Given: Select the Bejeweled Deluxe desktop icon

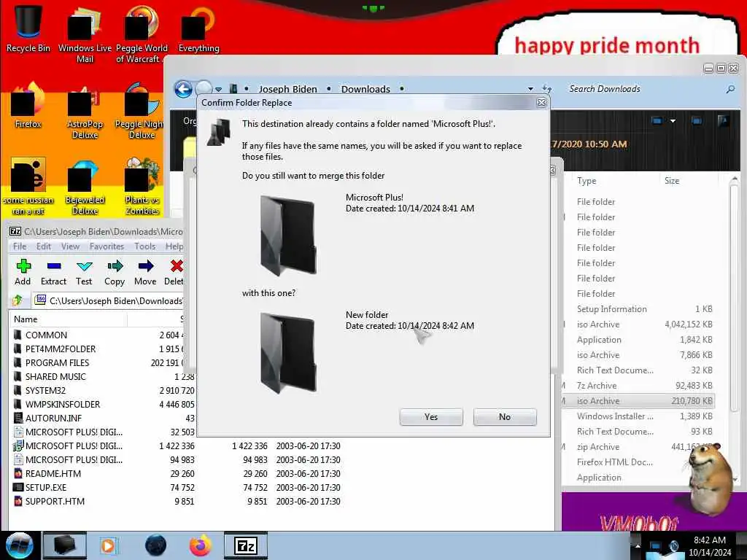Looking at the screenshot, I should coord(85,187).
